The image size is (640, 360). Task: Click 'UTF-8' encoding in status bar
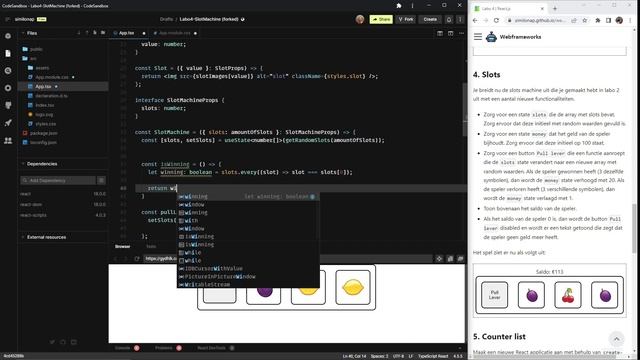click(x=398, y=356)
